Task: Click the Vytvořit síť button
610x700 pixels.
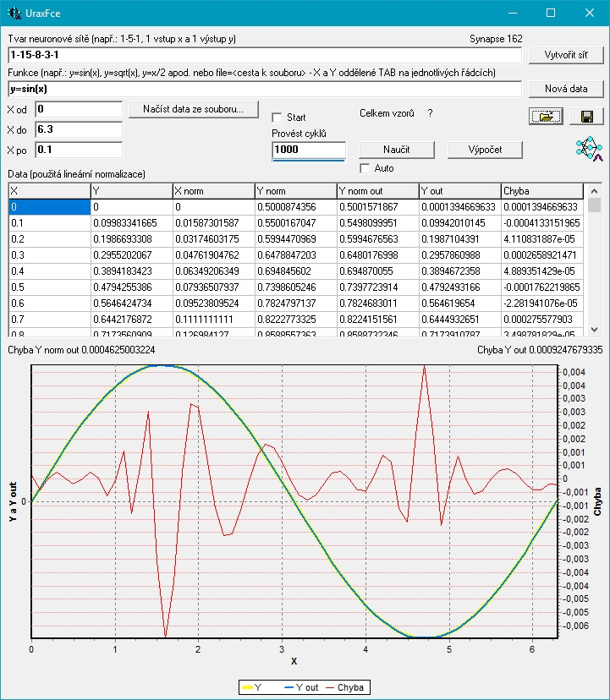Action: point(566,55)
